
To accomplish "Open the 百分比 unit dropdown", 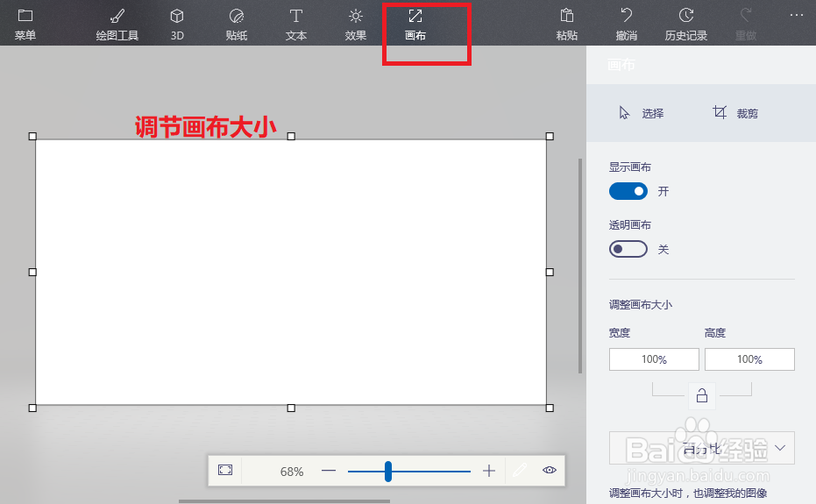I will point(701,448).
